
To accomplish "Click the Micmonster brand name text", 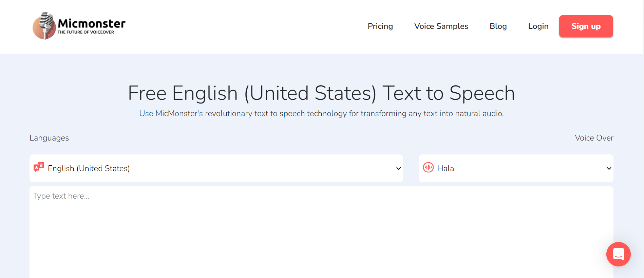I will (92, 23).
